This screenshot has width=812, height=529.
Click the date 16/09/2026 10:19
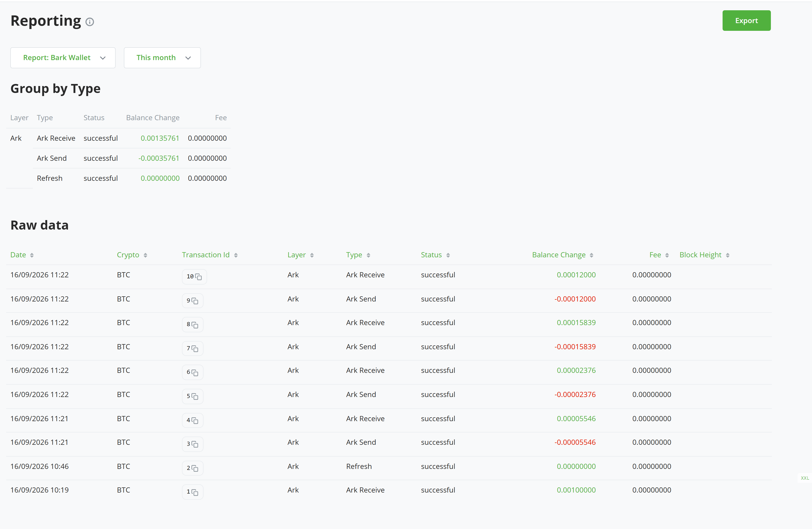(40, 490)
